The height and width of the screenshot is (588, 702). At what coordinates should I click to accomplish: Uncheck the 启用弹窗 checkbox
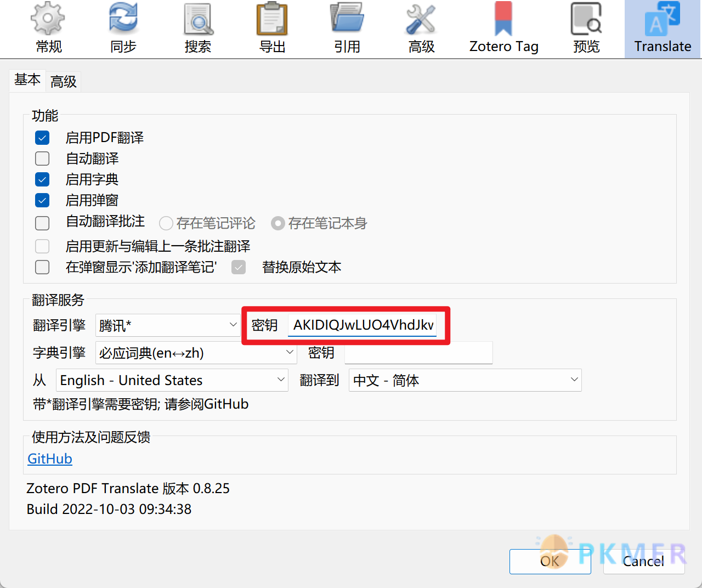tap(42, 200)
